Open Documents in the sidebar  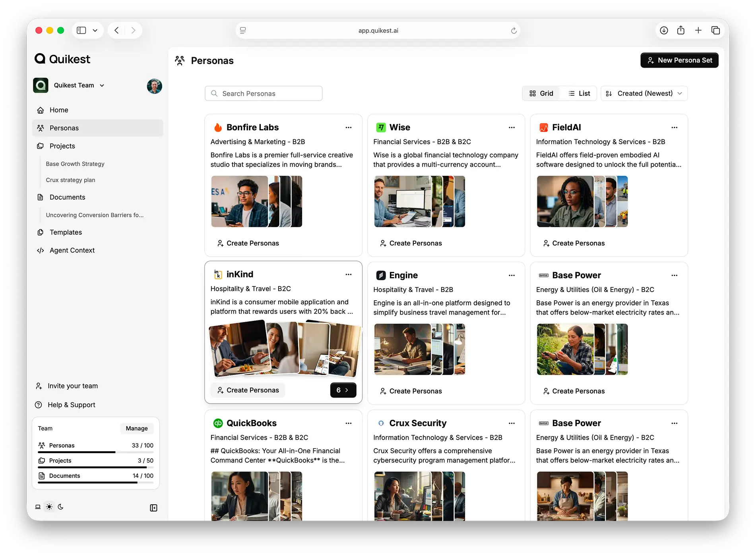[97, 197]
